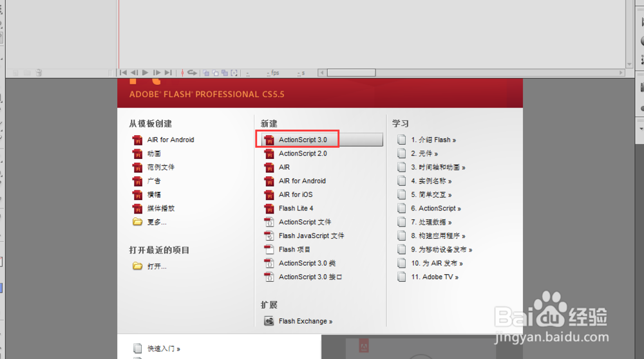
Task: Toggle the loop playback icon
Action: [x=192, y=73]
